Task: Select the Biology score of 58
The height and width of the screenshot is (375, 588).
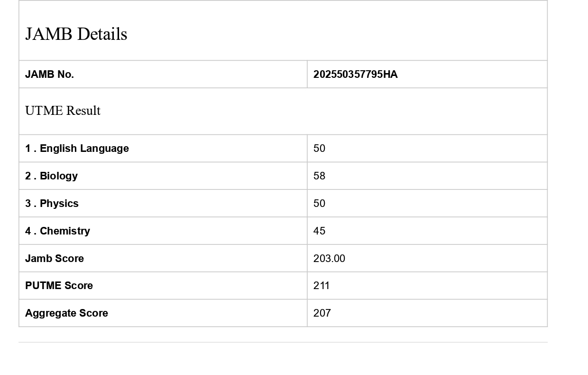Action: coord(319,176)
